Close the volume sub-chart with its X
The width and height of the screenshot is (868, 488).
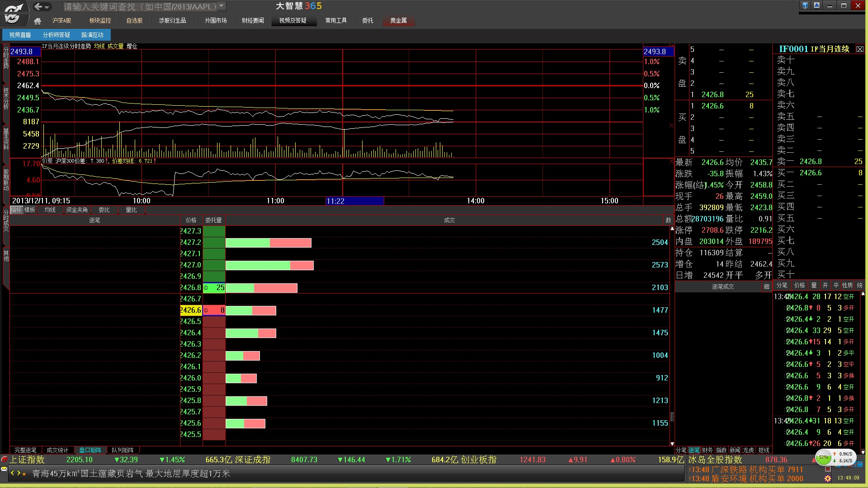click(671, 125)
